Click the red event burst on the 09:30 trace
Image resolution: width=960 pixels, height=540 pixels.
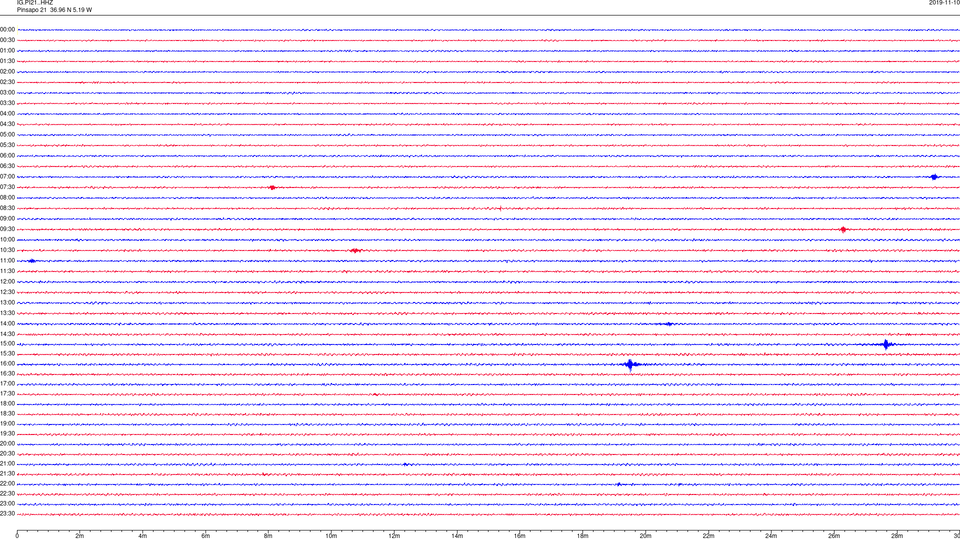843,230
